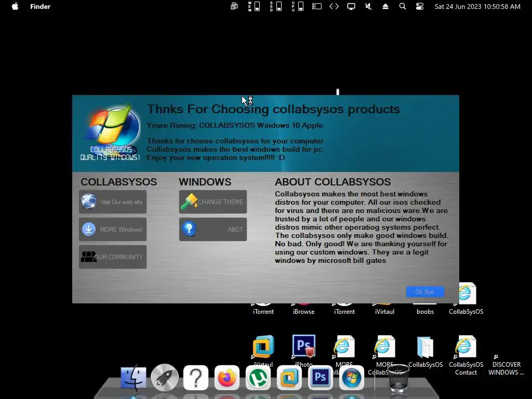Click the date and time in the menu bar

pos(477,6)
